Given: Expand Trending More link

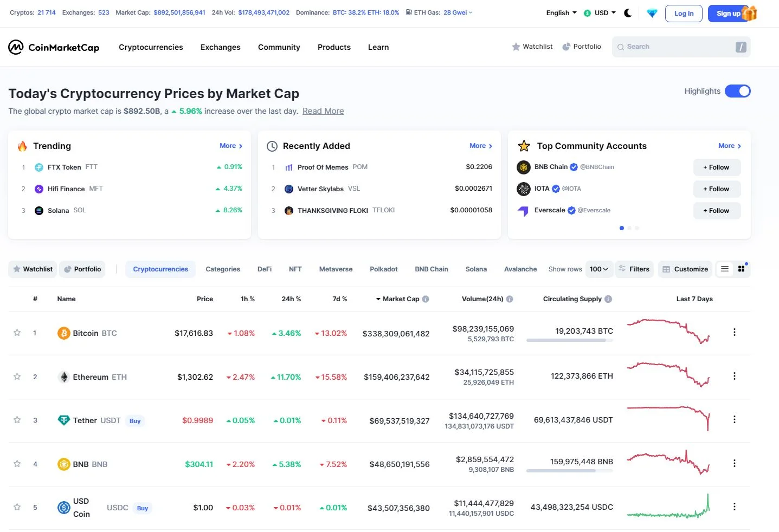Looking at the screenshot, I should [x=231, y=146].
